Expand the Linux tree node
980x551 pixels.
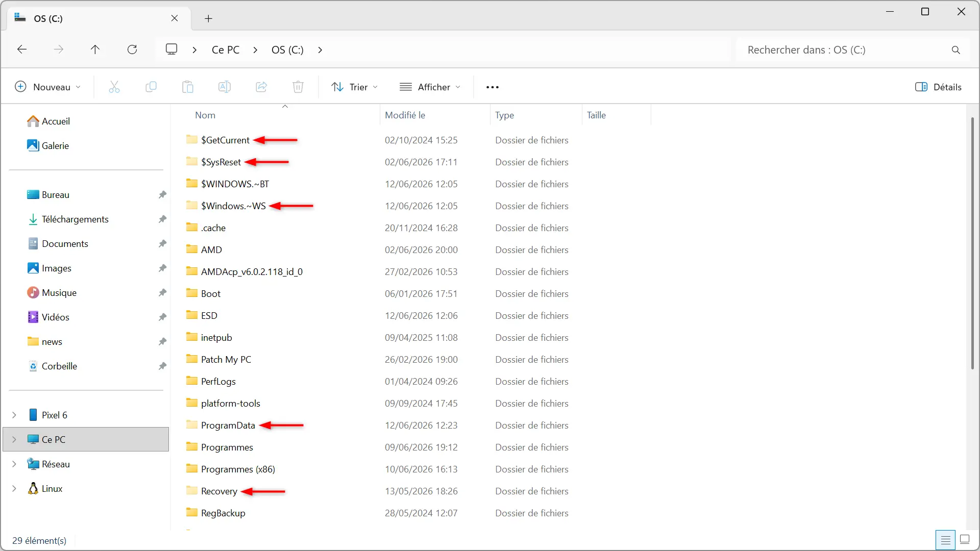pos(14,488)
